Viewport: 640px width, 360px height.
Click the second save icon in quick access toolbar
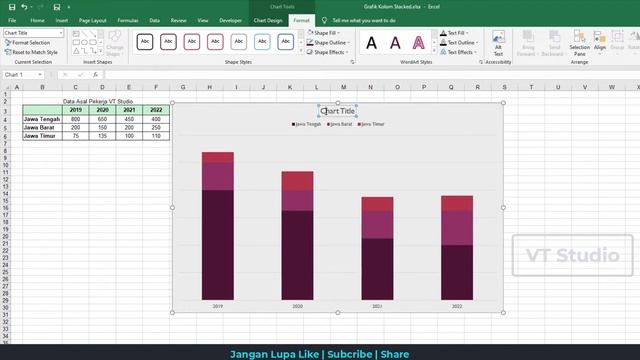pos(57,7)
